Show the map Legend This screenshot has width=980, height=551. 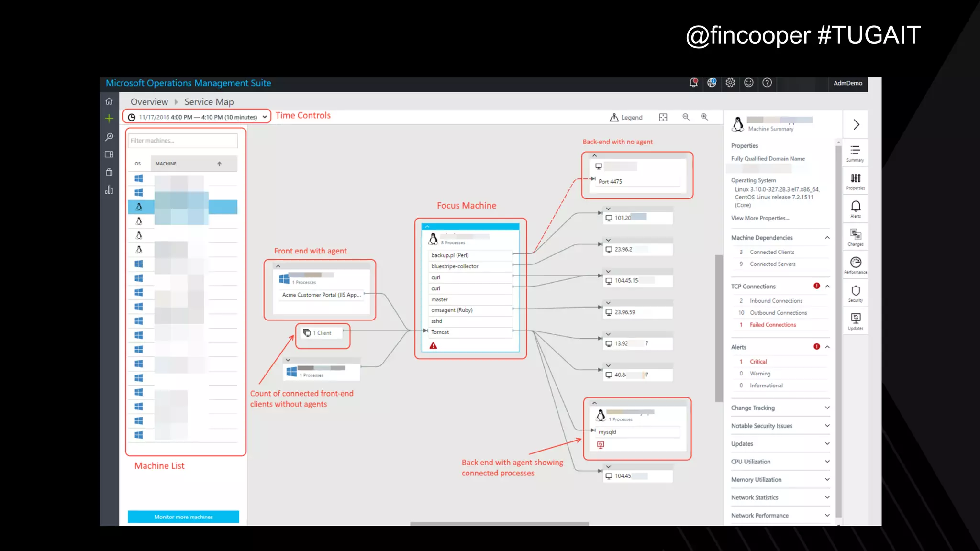tap(626, 118)
